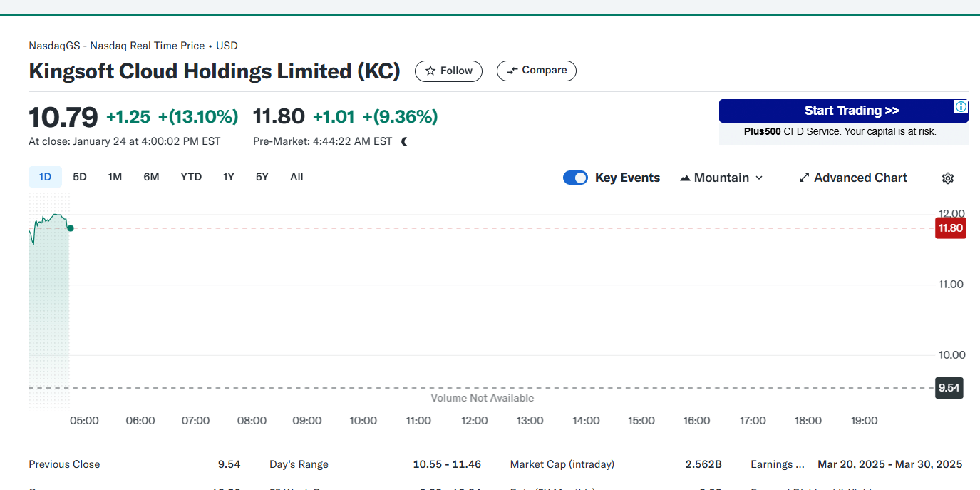
Task: Click the ad info icon
Action: tap(961, 107)
